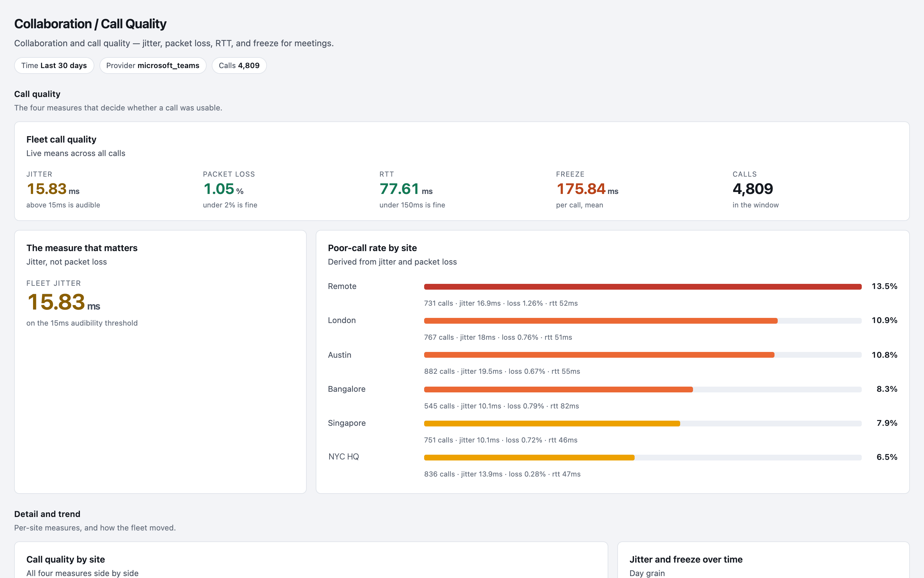Viewport: 924px width, 578px height.
Task: Click the Fleet Jitter 15.83 ms figure
Action: pyautogui.click(x=64, y=302)
